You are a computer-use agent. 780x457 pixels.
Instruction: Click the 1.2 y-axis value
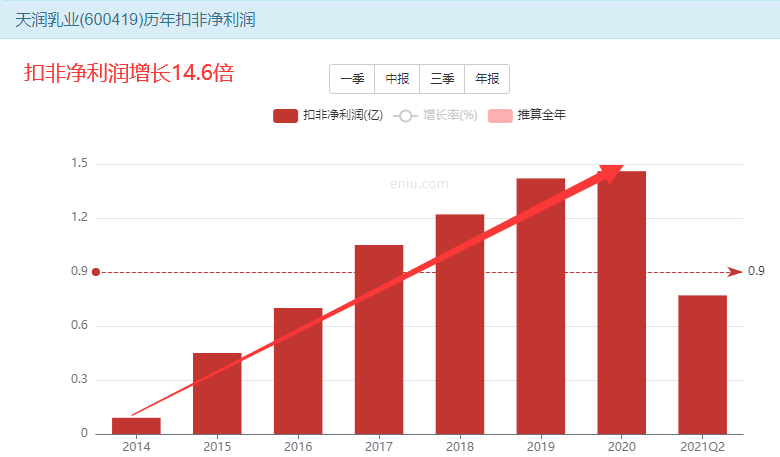[79, 217]
